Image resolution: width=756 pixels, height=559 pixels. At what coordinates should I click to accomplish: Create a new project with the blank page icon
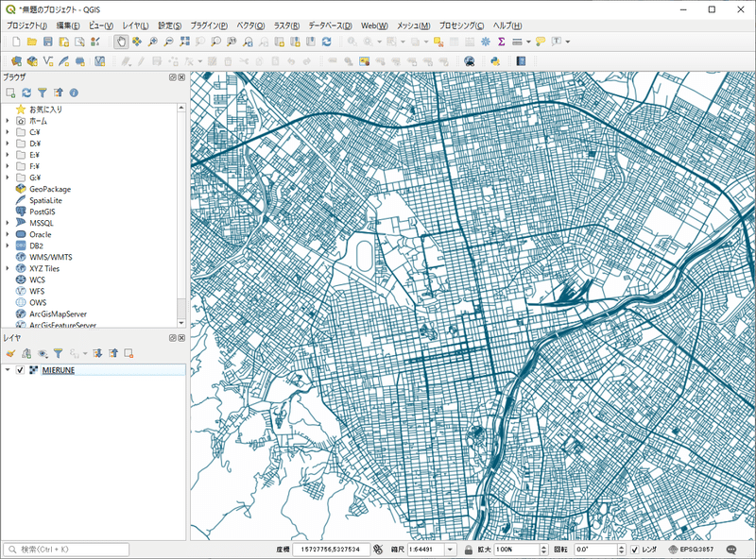[x=16, y=42]
